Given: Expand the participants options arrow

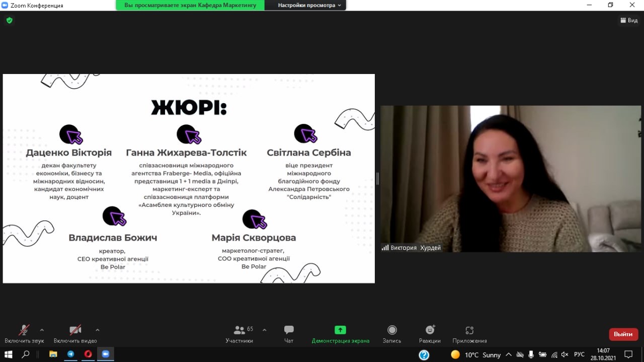Looking at the screenshot, I should (265, 330).
